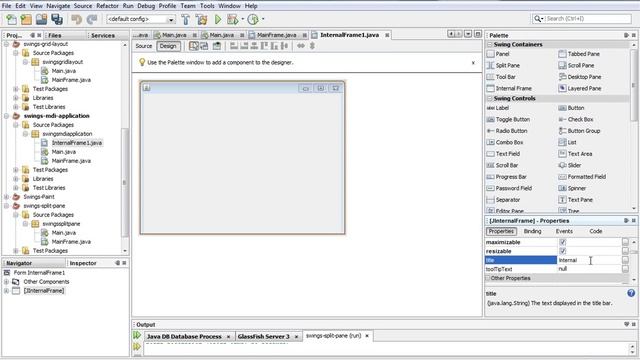Pick Combo Box from the palette

[x=505, y=142]
